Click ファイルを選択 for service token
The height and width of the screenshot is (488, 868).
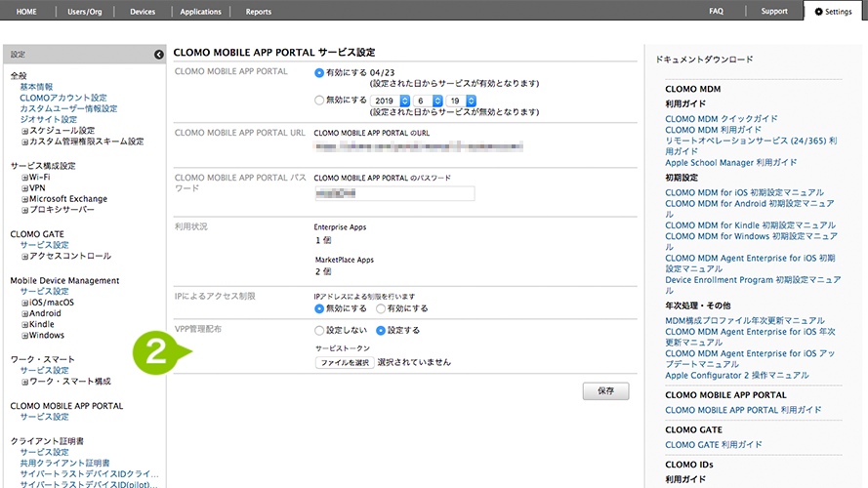tap(345, 362)
